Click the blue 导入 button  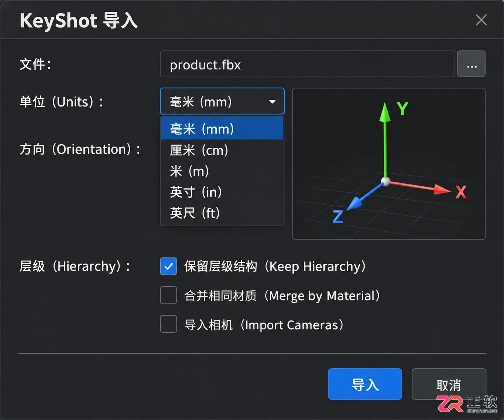tap(365, 384)
